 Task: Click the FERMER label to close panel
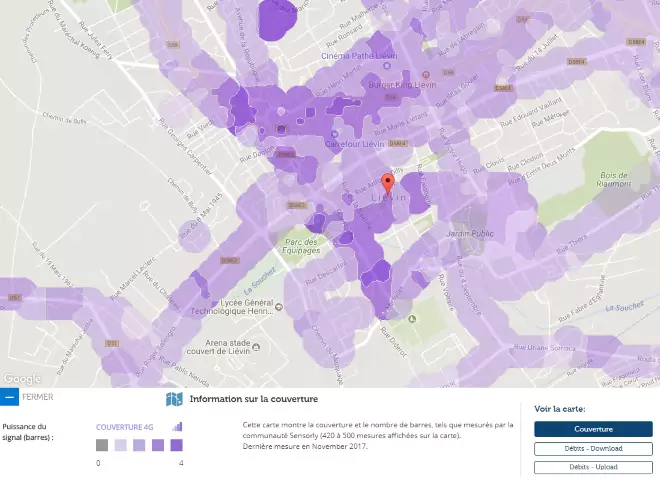(38, 397)
